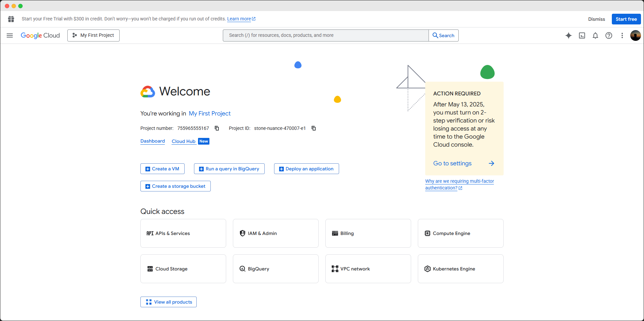
Task: Click the Cloud Storage icon
Action: 150,269
